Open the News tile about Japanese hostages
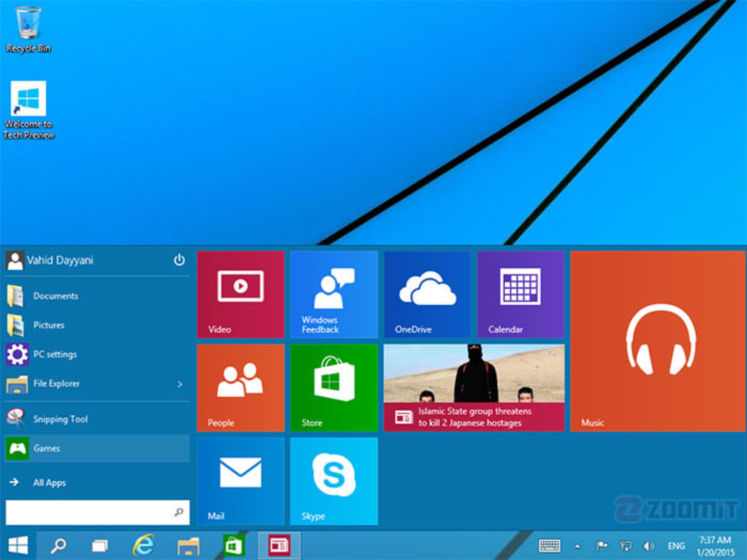 click(x=474, y=388)
